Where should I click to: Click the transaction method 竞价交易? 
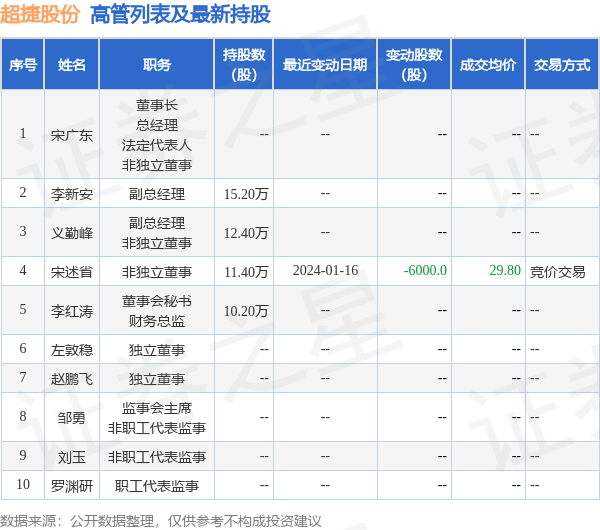(x=558, y=272)
